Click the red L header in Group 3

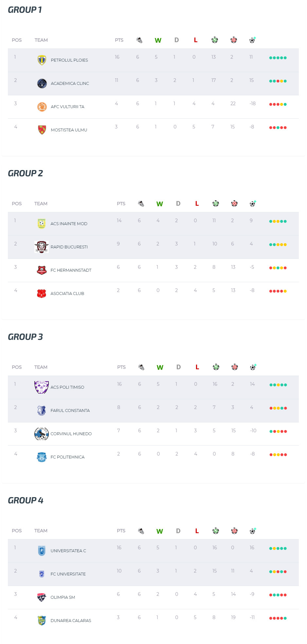(197, 367)
